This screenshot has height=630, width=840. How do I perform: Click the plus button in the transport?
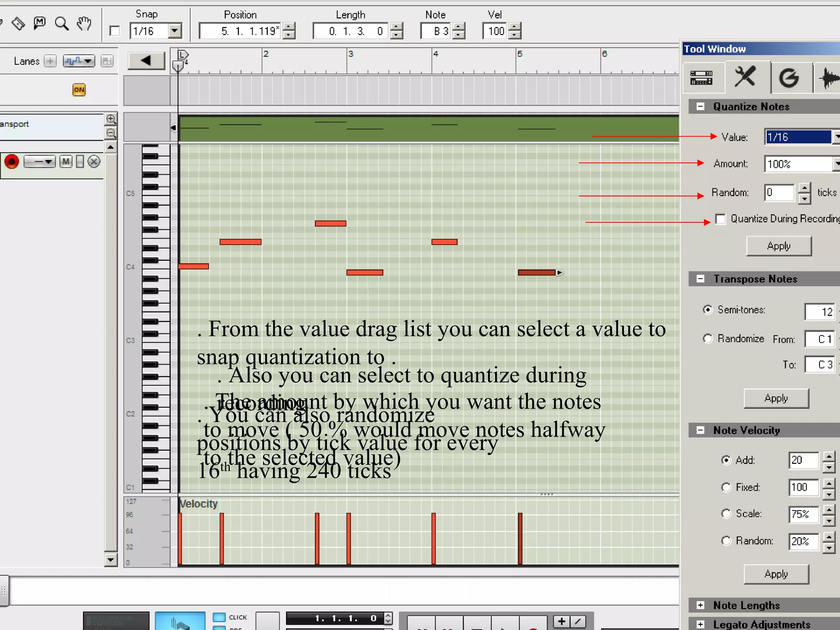(561, 621)
